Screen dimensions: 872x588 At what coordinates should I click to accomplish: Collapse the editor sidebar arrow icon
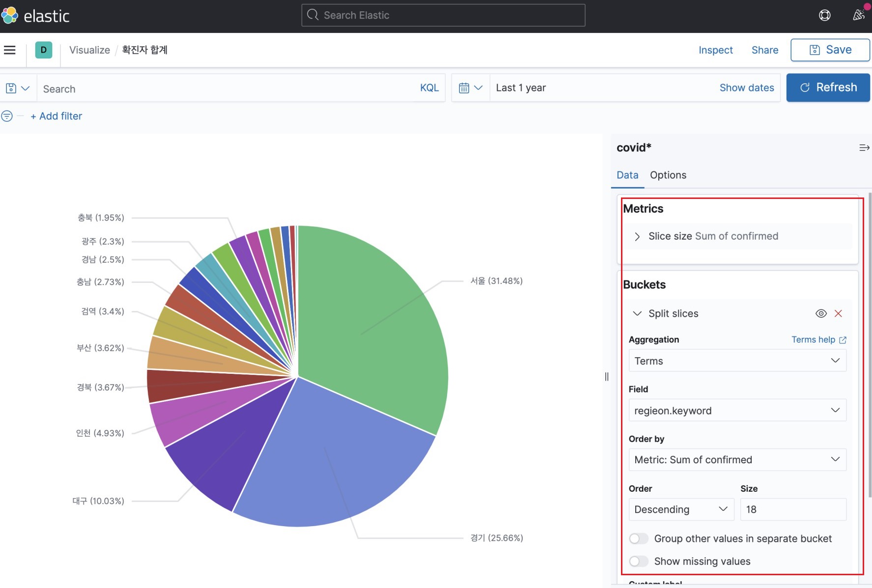click(x=864, y=148)
